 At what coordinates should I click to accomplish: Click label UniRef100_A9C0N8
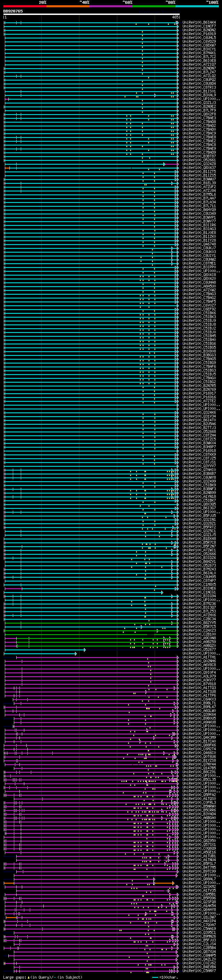pos(199,638)
